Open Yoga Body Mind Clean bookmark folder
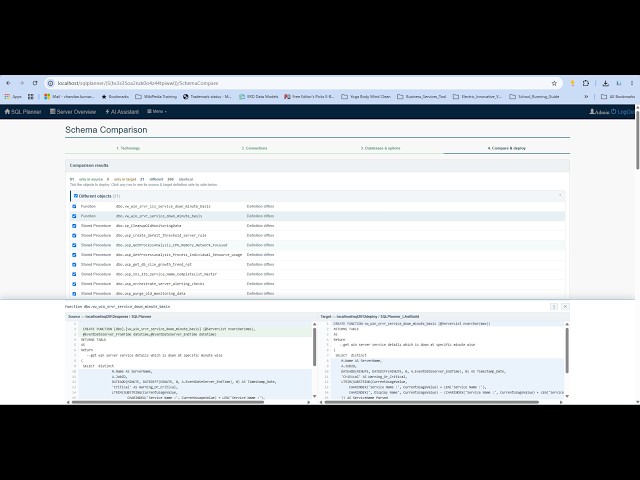Image resolution: width=640 pixels, height=480 pixels. pyautogui.click(x=366, y=97)
